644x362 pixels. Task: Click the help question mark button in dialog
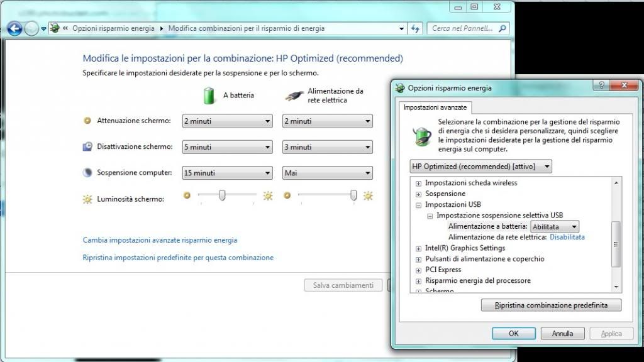coord(601,86)
